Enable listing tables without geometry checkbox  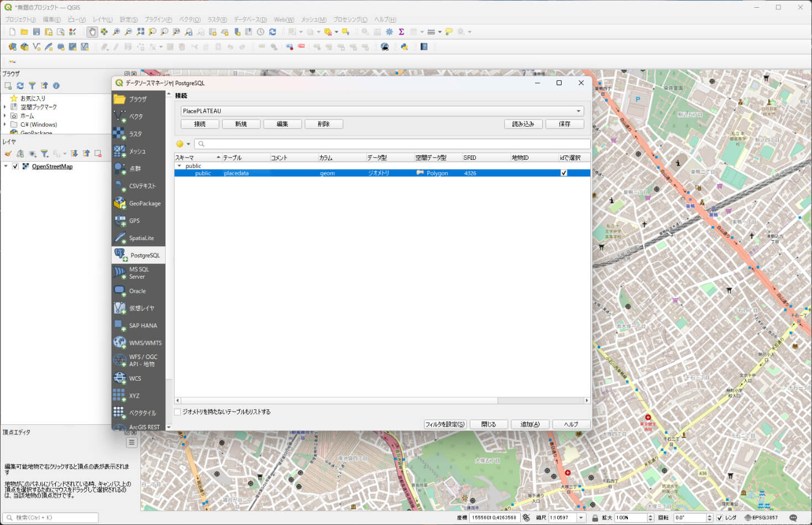177,412
